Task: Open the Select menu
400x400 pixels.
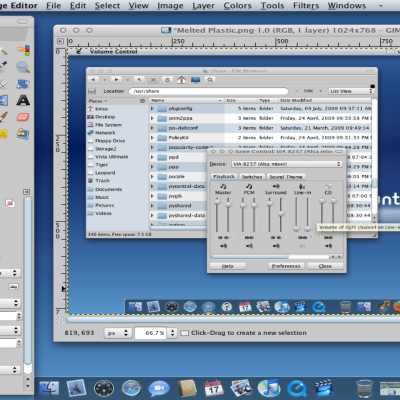Action: click(x=107, y=6)
